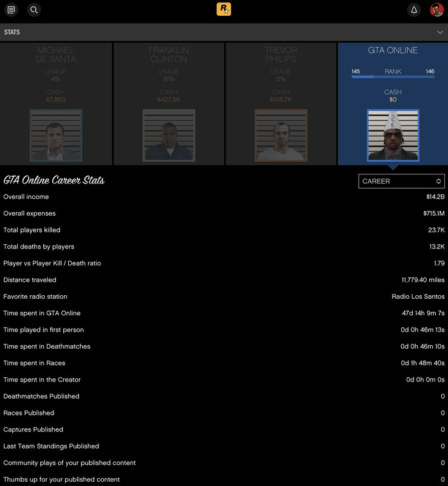Open the STATS section bar
This screenshot has height=486, width=448.
click(x=224, y=32)
